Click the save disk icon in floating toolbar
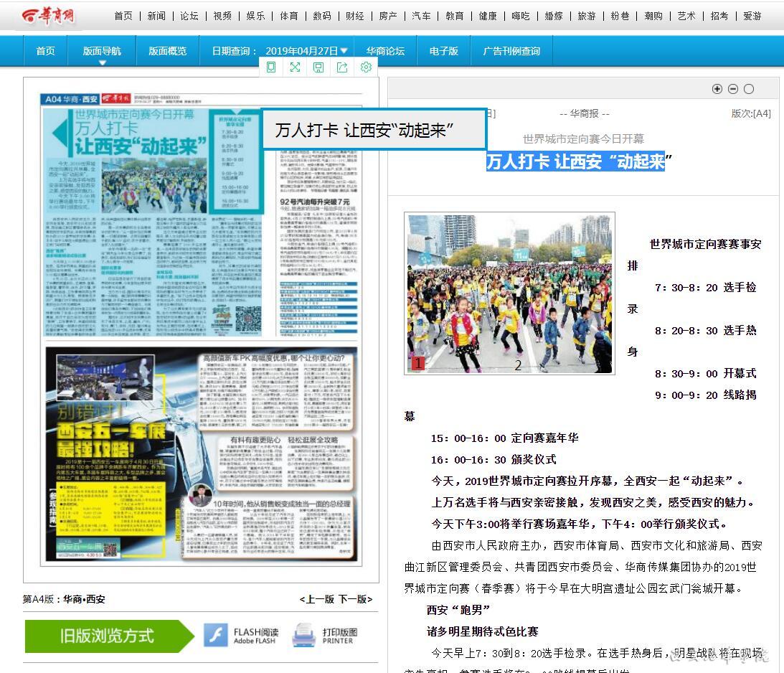784x673 pixels. (x=318, y=67)
